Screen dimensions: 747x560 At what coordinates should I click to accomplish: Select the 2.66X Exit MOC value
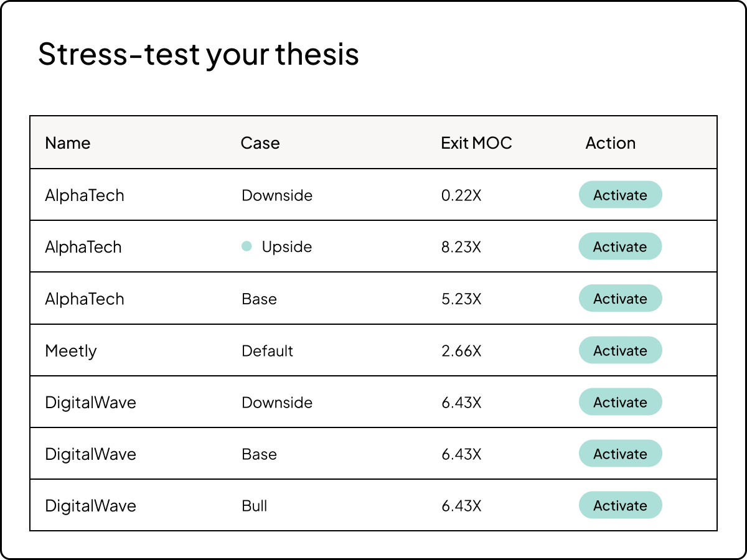461,351
